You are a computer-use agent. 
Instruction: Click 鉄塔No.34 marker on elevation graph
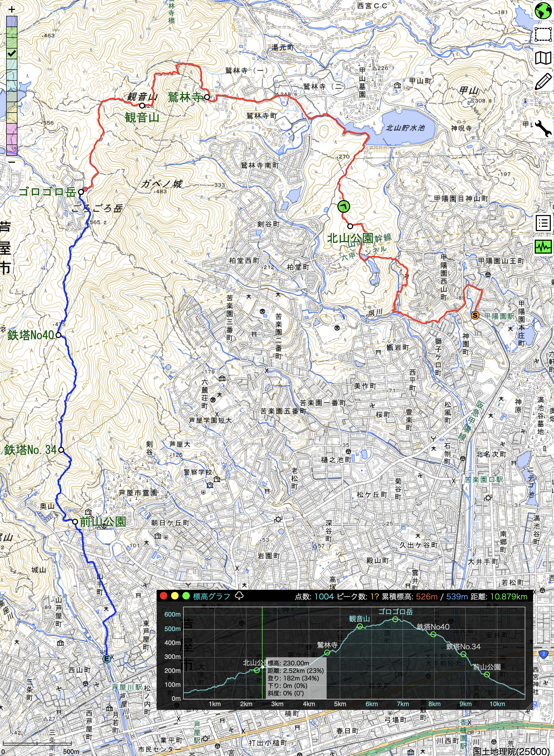point(463,654)
